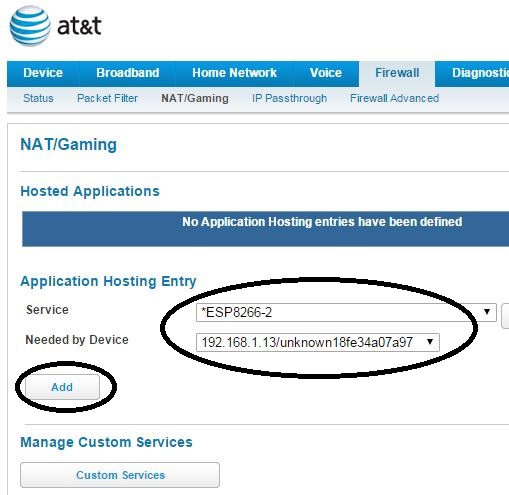Viewport: 509px width, 495px height.
Task: Click the Hosted Applications heading
Action: [90, 191]
